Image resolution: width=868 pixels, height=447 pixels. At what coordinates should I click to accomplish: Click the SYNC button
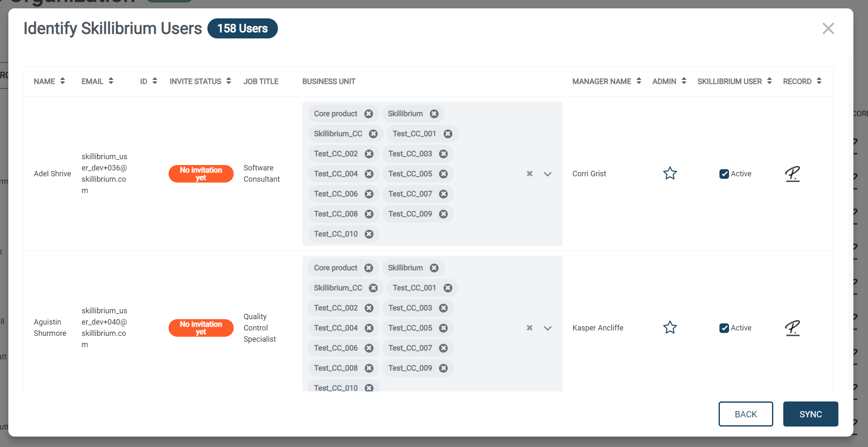coord(810,414)
